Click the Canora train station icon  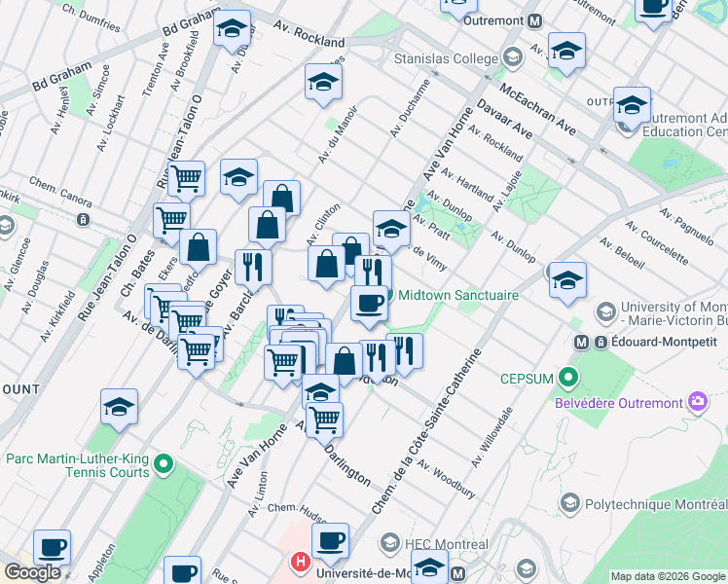(84, 219)
